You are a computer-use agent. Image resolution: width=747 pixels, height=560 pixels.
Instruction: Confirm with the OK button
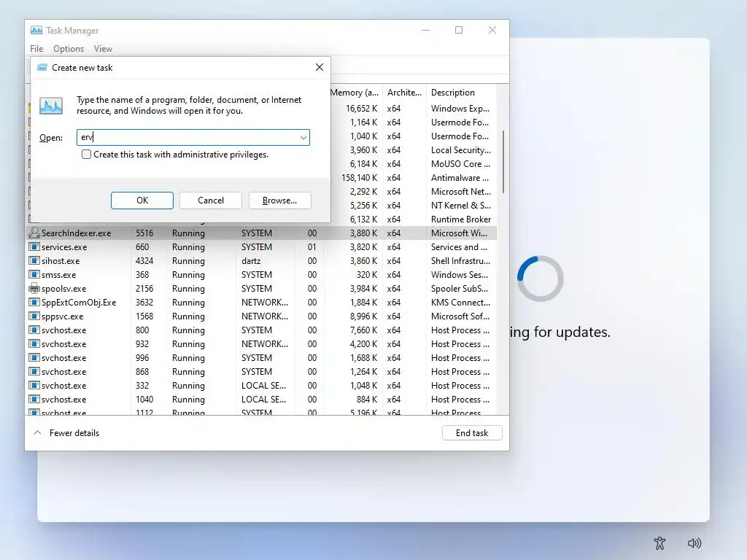coord(142,201)
